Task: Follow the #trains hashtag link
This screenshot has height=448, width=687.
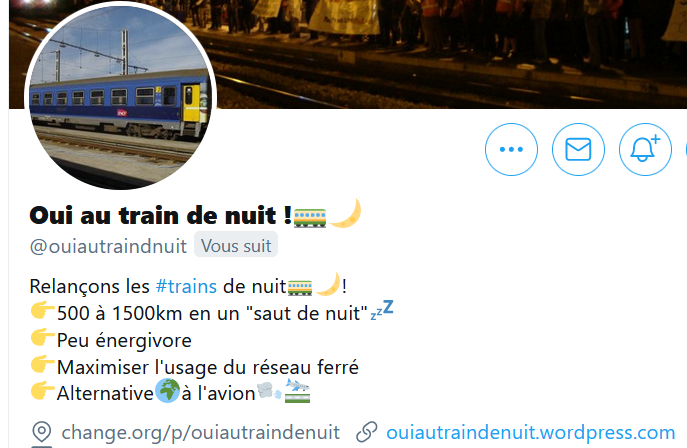Action: (x=186, y=286)
